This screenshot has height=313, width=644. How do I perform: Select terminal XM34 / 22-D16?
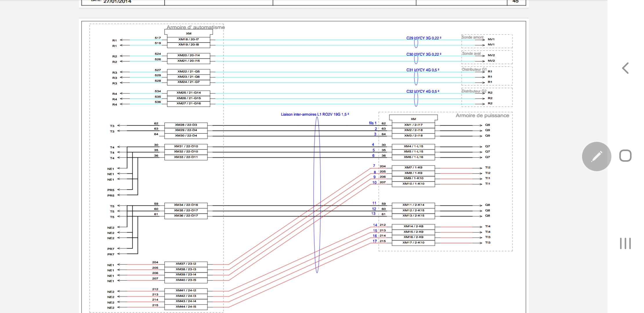point(186,205)
